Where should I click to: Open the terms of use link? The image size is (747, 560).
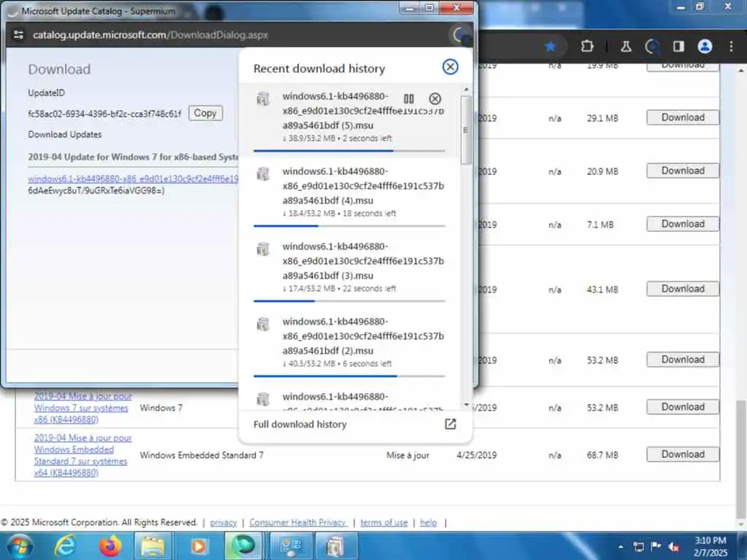point(384,522)
